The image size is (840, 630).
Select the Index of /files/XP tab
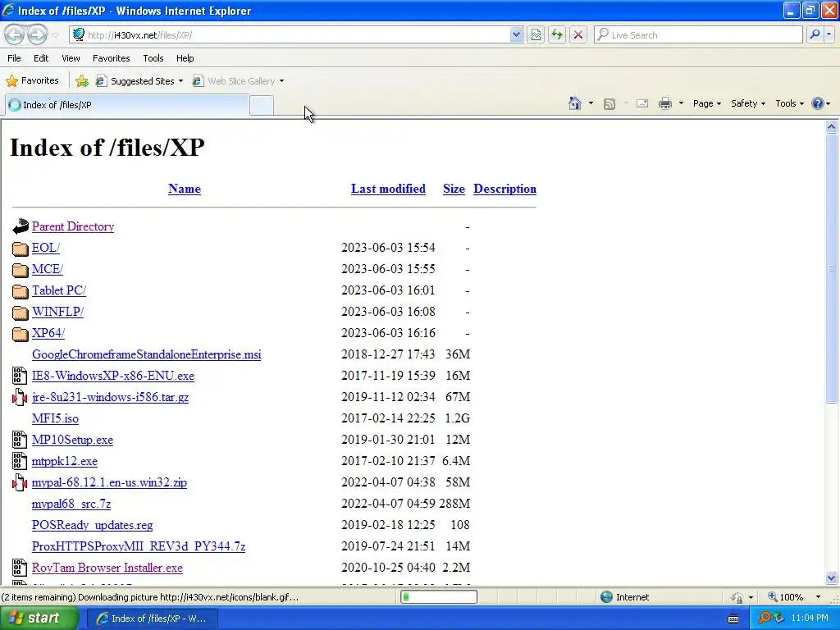tap(127, 105)
